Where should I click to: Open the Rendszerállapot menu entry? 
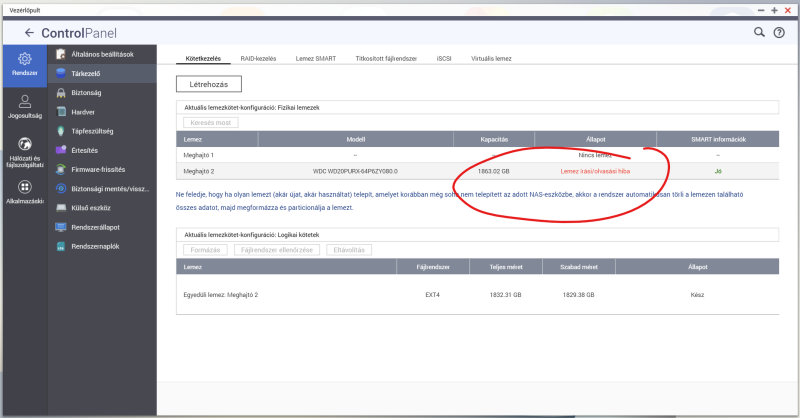(102, 227)
